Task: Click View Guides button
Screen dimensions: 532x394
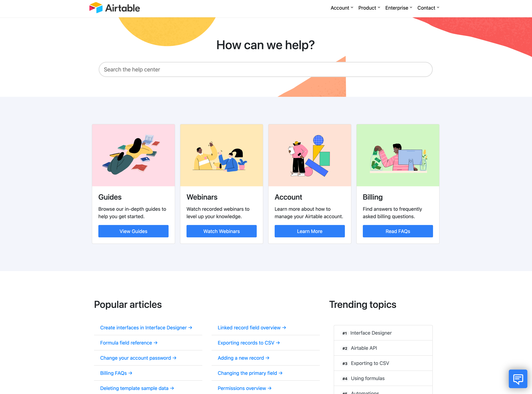Action: [133, 231]
